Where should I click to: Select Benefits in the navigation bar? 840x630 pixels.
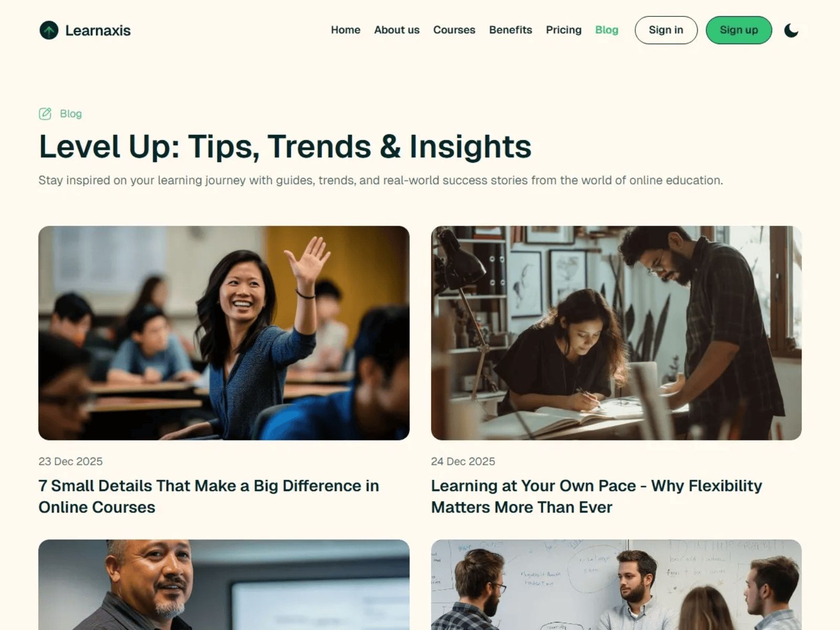(510, 30)
